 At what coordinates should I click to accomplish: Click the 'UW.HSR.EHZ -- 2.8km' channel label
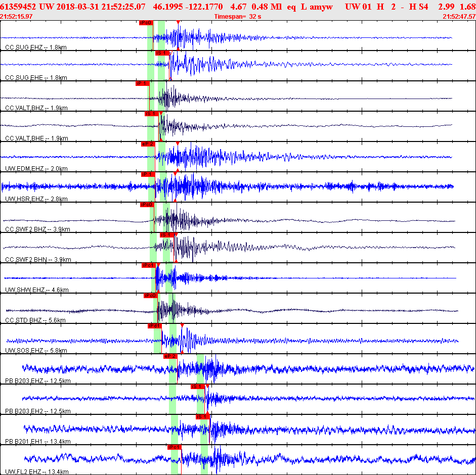point(36,199)
